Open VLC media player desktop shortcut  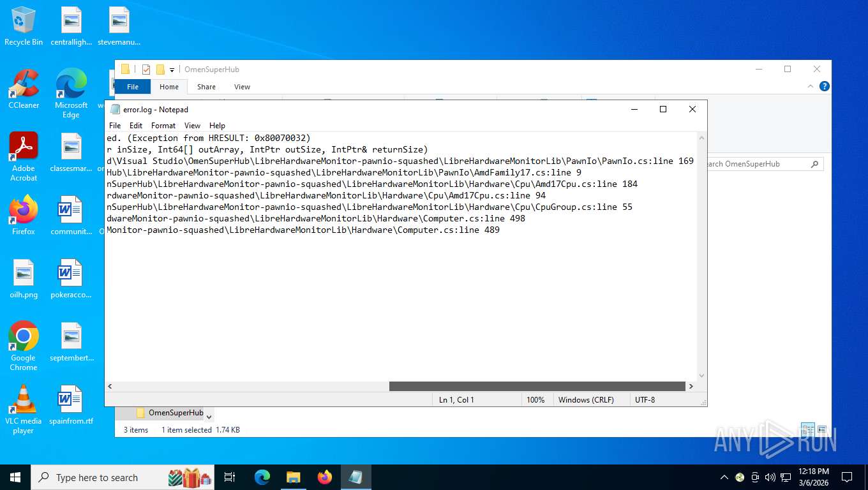[24, 409]
